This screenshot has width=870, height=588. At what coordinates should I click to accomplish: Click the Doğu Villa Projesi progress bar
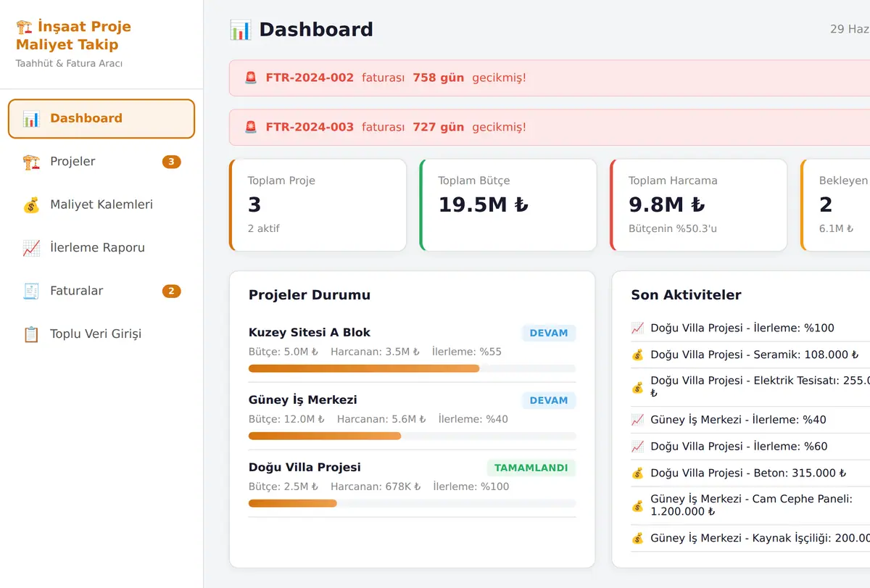coord(413,503)
